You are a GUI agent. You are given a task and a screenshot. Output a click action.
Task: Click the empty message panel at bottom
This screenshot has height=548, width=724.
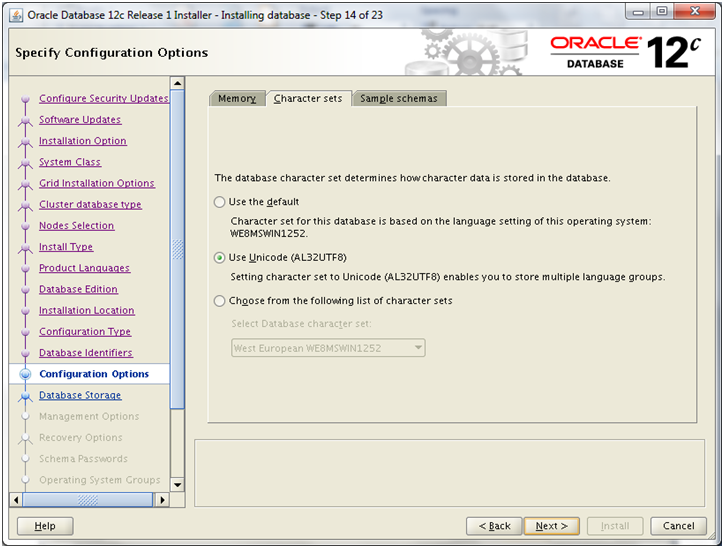(450, 473)
